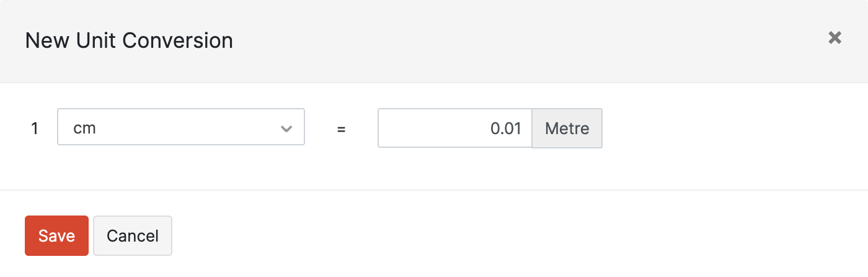Click the X icon in dialog header
Image resolution: width=868 pixels, height=277 pixels.
tap(835, 38)
